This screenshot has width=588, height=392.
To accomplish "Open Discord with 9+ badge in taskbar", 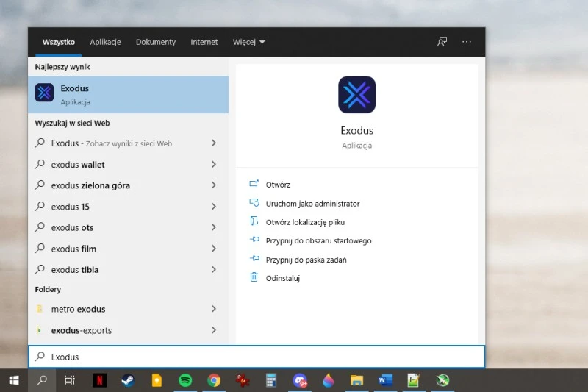I will click(x=300, y=380).
